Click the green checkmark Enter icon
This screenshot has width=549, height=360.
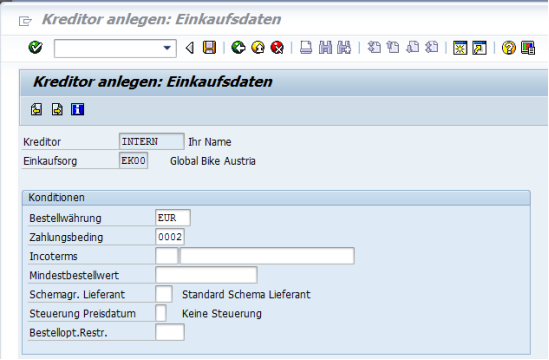35,47
